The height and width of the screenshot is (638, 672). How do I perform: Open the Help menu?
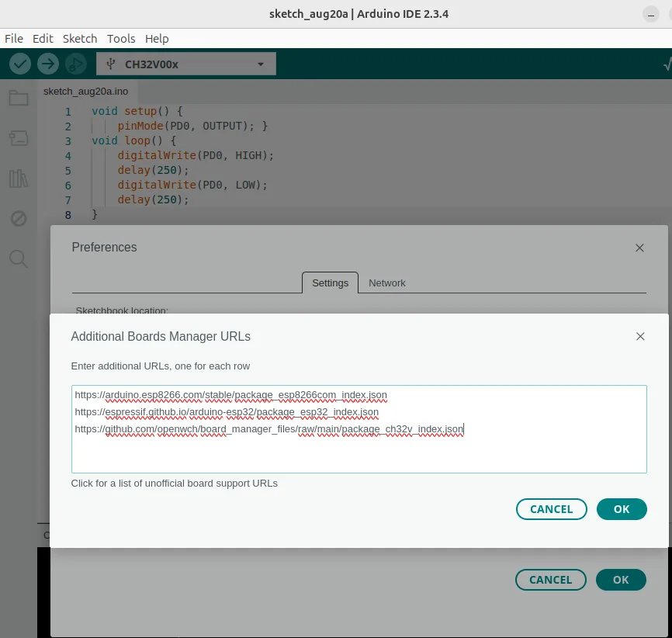pyautogui.click(x=157, y=39)
